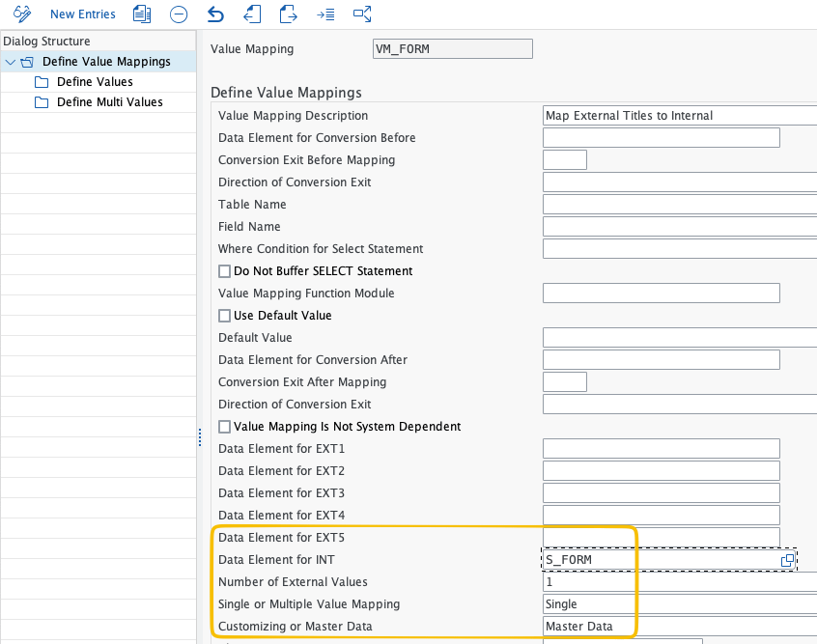817x644 pixels.
Task: Click Conversion Exit After Mapping field
Action: tap(565, 382)
